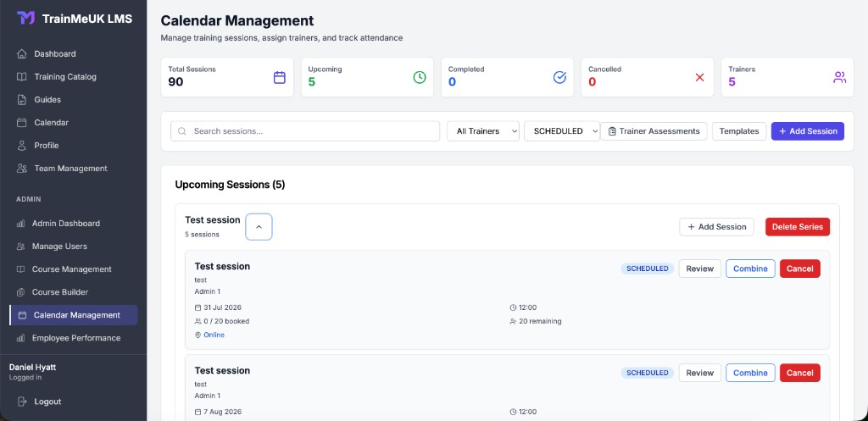Click the Calendar Management sidebar icon
This screenshot has height=421, width=868.
(x=22, y=315)
